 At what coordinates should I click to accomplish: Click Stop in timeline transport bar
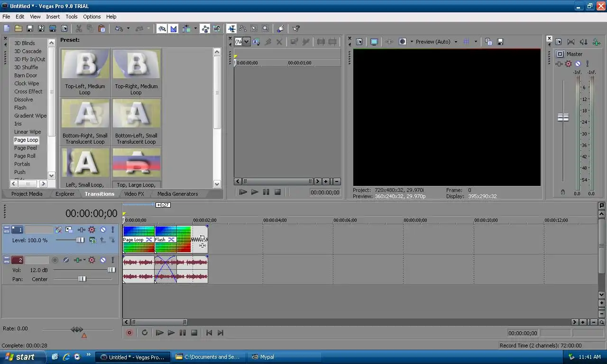[x=194, y=333]
